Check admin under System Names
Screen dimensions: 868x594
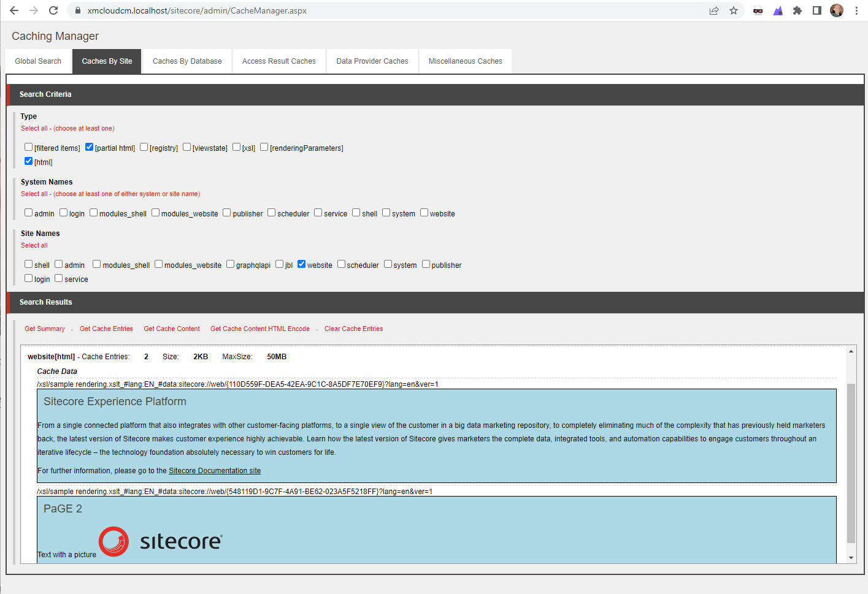[28, 213]
